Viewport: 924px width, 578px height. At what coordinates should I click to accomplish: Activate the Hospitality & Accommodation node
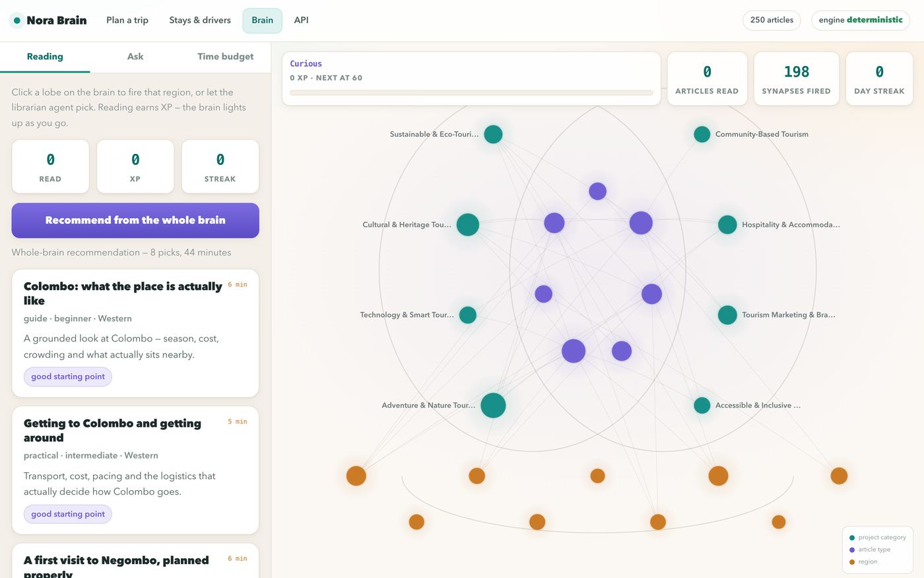pos(727,225)
